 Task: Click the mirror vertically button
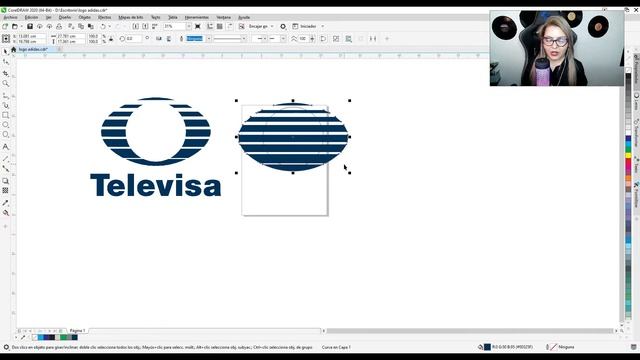tap(169, 39)
